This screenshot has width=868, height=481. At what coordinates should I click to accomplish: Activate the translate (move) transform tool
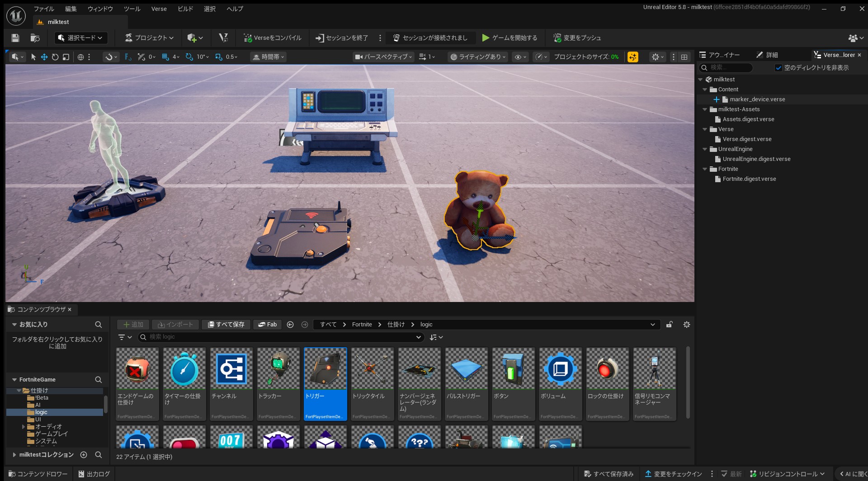point(44,57)
